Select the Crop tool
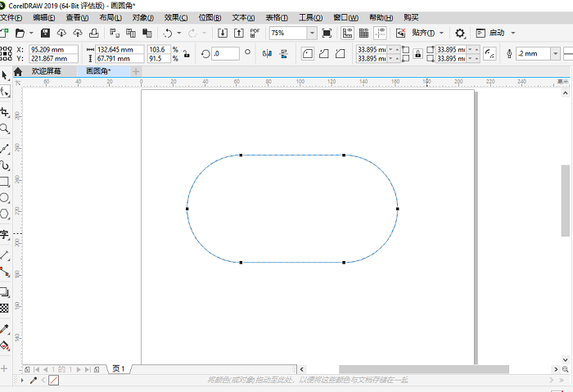This screenshot has height=392, width=573. tap(5, 112)
